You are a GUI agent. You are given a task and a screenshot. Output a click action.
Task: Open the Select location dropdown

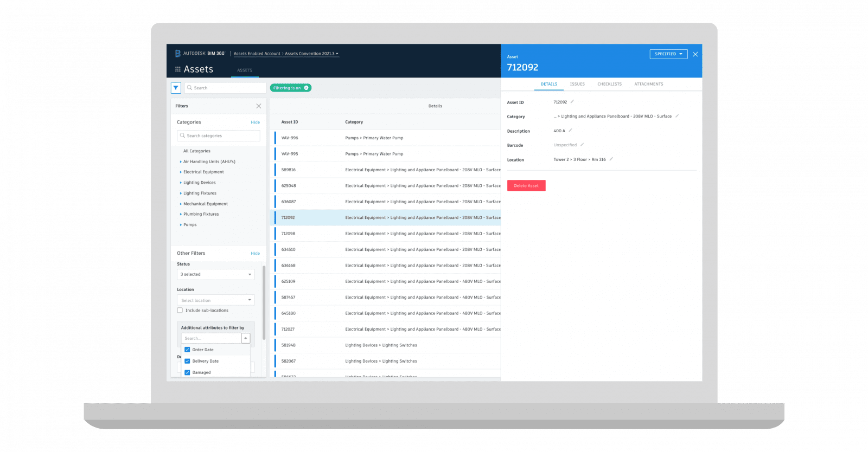(x=216, y=300)
